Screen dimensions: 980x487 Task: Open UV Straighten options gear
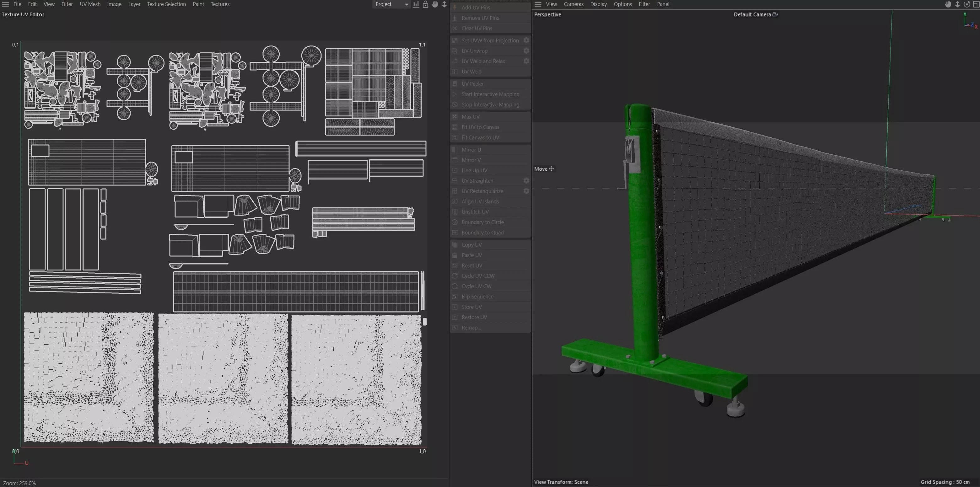tap(526, 180)
